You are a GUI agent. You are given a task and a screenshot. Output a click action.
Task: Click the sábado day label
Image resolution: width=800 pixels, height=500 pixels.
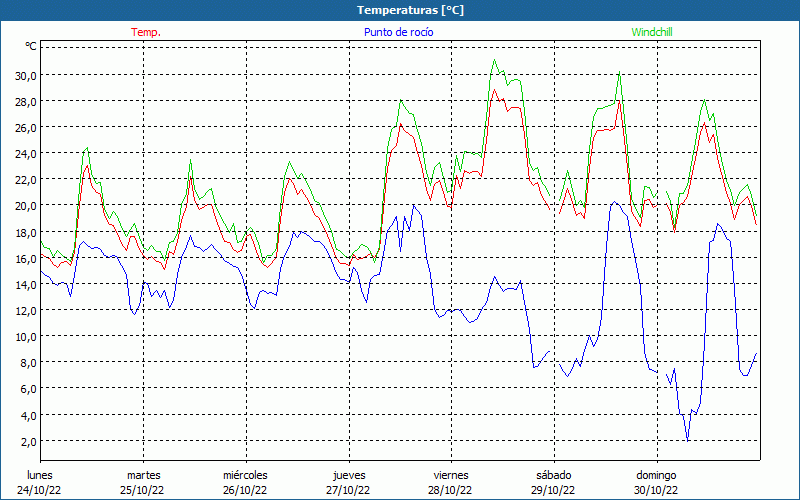click(x=554, y=475)
